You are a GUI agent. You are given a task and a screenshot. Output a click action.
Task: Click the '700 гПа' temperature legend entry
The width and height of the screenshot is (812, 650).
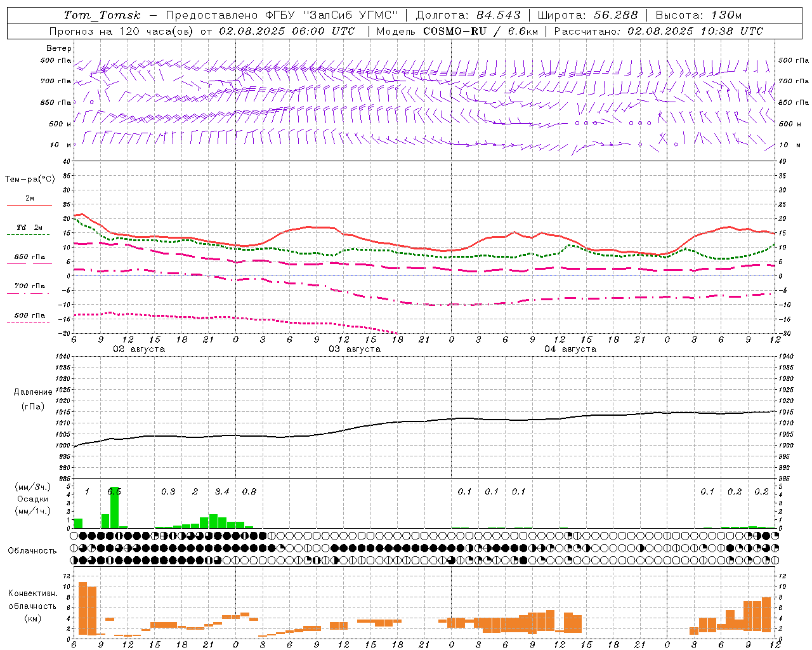click(x=29, y=286)
